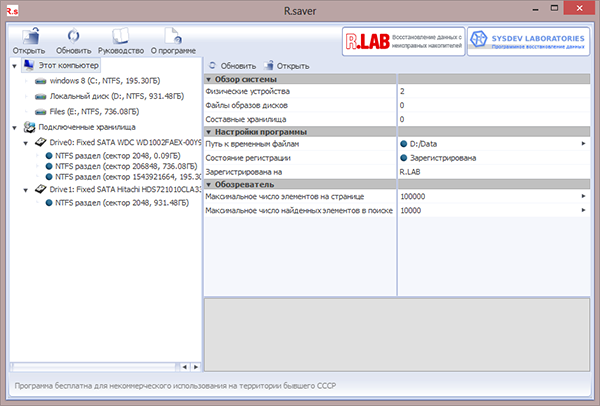Close the R.saver window

pos(579,8)
